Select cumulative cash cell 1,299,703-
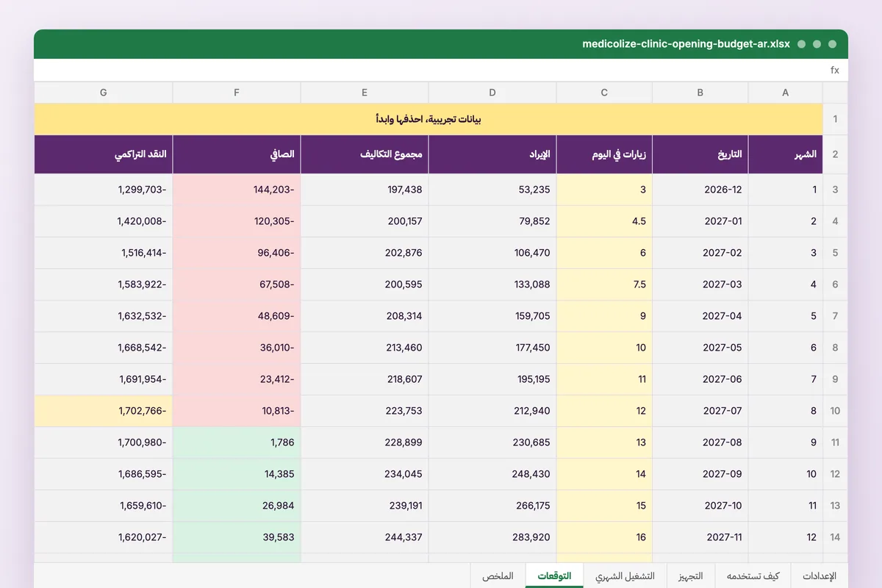Viewport: 882px width, 588px height. (104, 190)
